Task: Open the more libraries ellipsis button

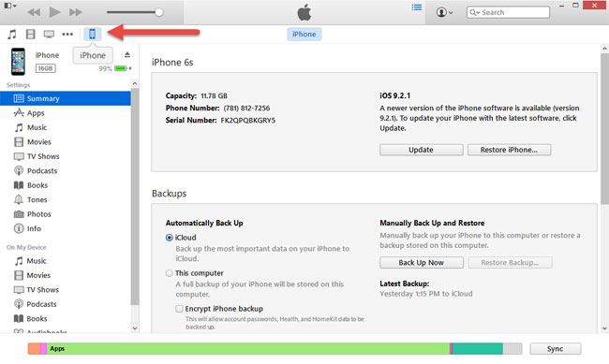Action: 67,34
